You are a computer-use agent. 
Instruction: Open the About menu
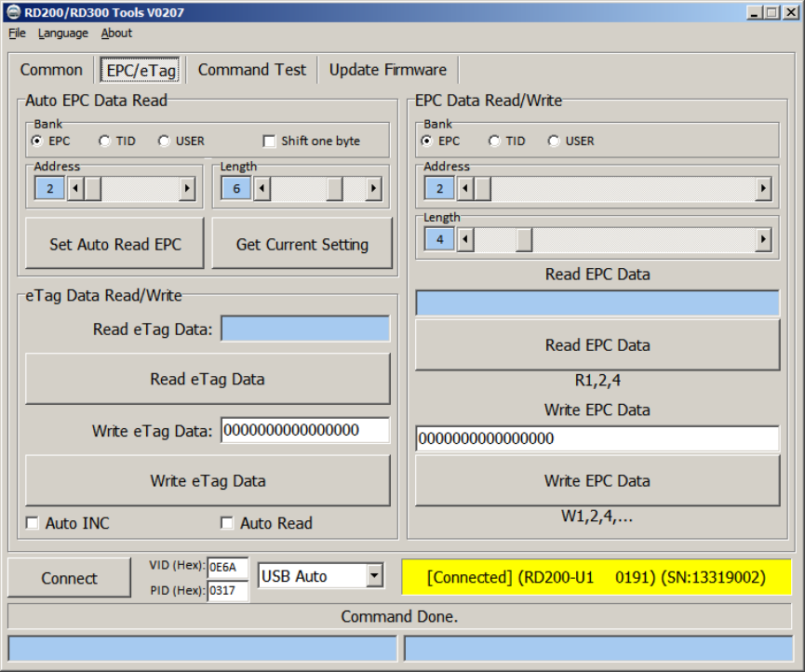click(116, 34)
